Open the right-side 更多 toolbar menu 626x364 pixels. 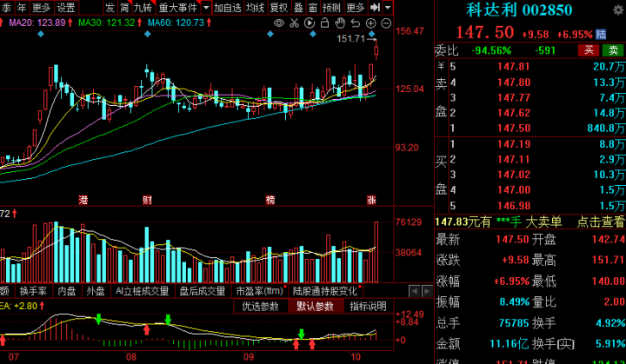pyautogui.click(x=355, y=7)
